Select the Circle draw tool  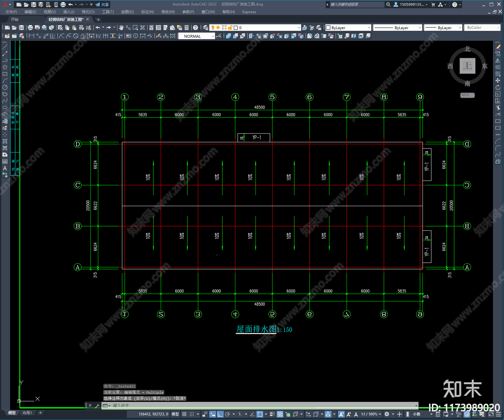pyautogui.click(x=5, y=87)
